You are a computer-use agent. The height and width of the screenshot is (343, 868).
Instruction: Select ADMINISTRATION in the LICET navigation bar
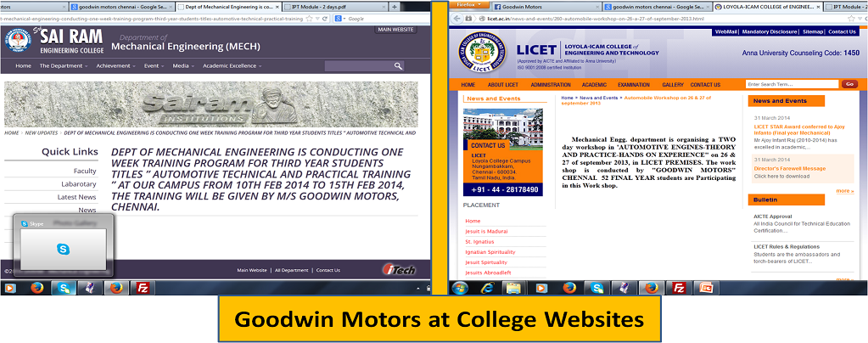pyautogui.click(x=551, y=85)
